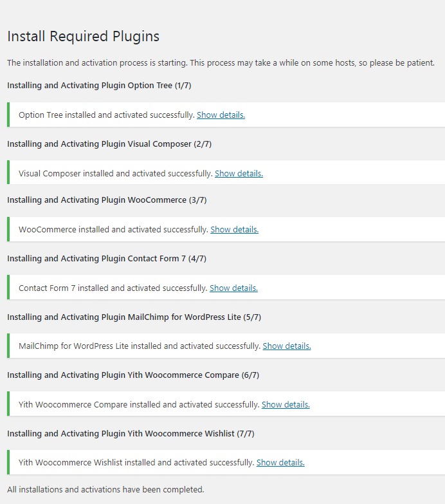The width and height of the screenshot is (445, 504).
Task: Click the all installations completed message
Action: coord(105,489)
